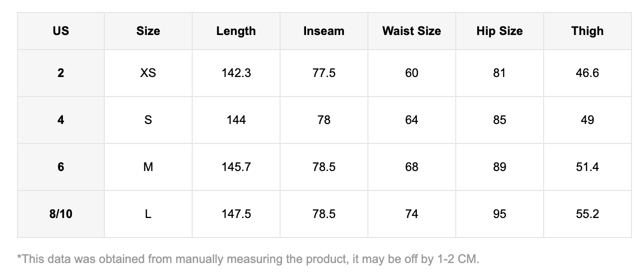
Task: Select thigh value 46.6
Action: tap(588, 73)
